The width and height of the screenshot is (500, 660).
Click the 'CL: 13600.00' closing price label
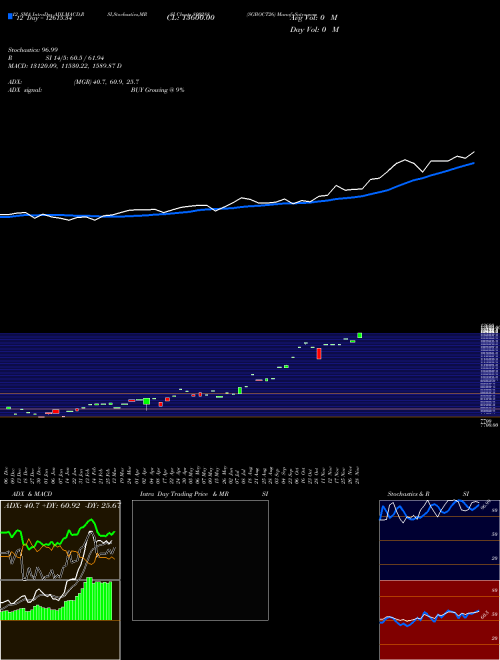[191, 18]
